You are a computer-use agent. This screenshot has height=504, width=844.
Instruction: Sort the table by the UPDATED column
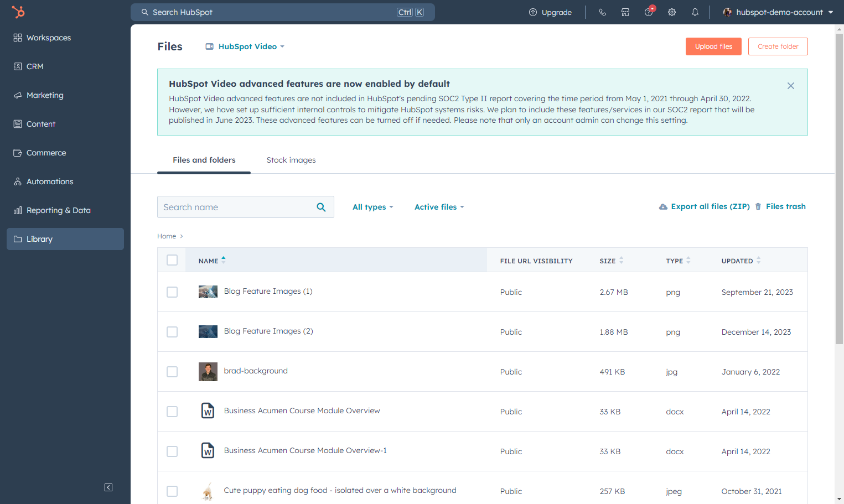(x=741, y=261)
